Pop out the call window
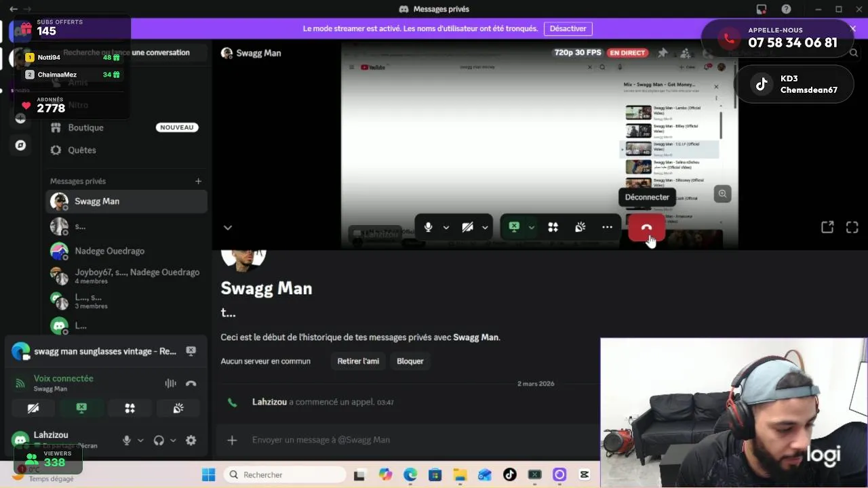The height and width of the screenshot is (488, 868). coord(827,228)
